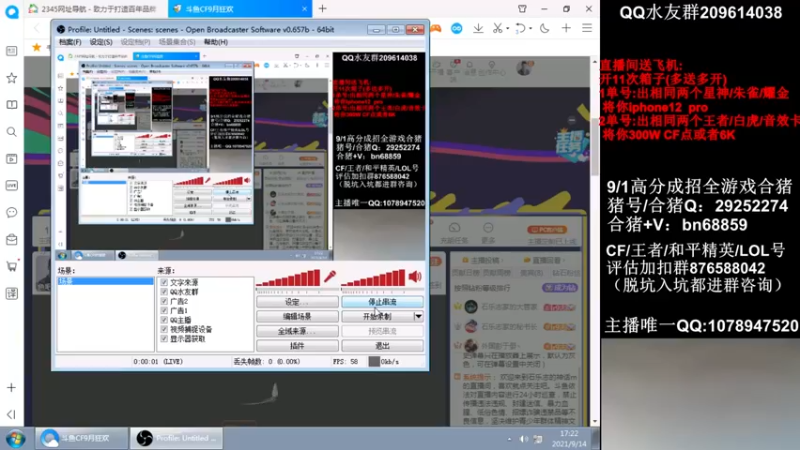
Task: Open the 设定(S) menu in OBS
Action: (x=101, y=42)
